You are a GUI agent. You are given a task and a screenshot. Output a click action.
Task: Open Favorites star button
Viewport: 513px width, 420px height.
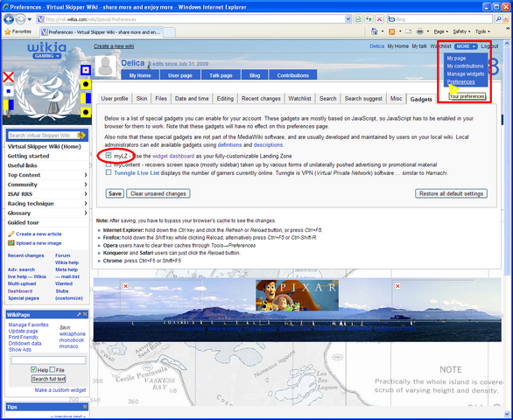[x=18, y=31]
